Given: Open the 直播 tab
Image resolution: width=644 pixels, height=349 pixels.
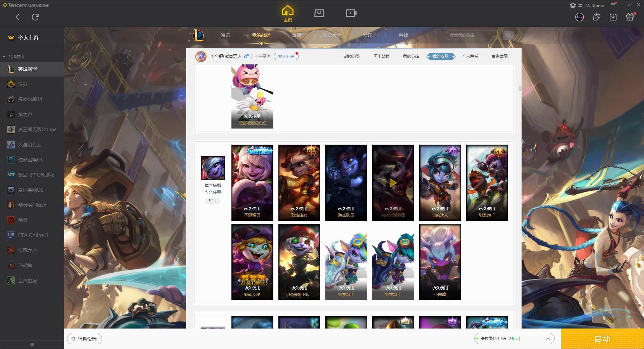Looking at the screenshot, I should 297,35.
